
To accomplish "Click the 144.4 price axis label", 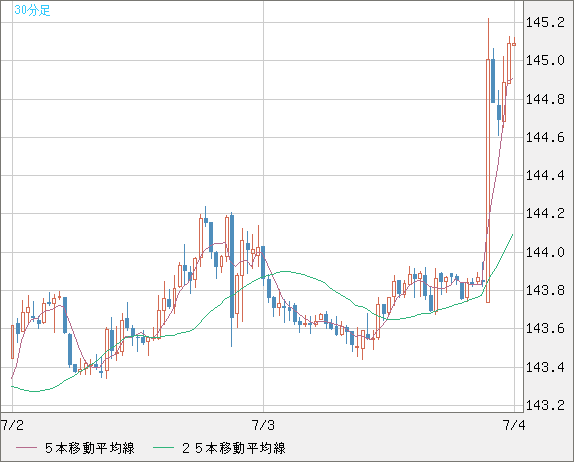I will pos(545,175).
